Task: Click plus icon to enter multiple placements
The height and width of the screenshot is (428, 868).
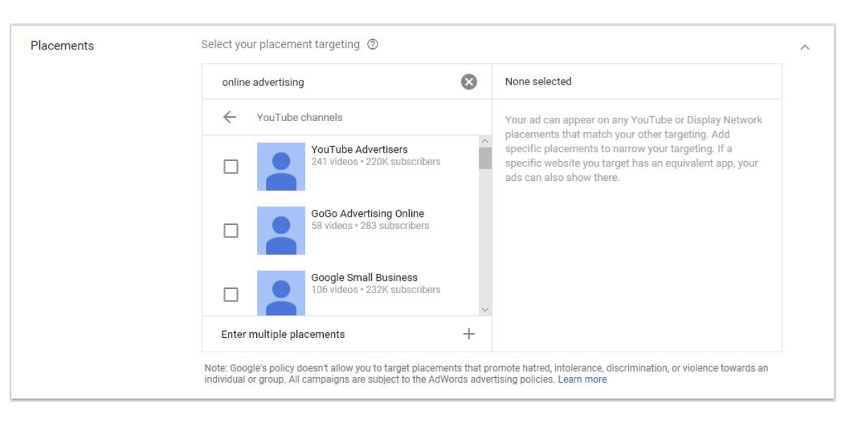Action: click(468, 334)
